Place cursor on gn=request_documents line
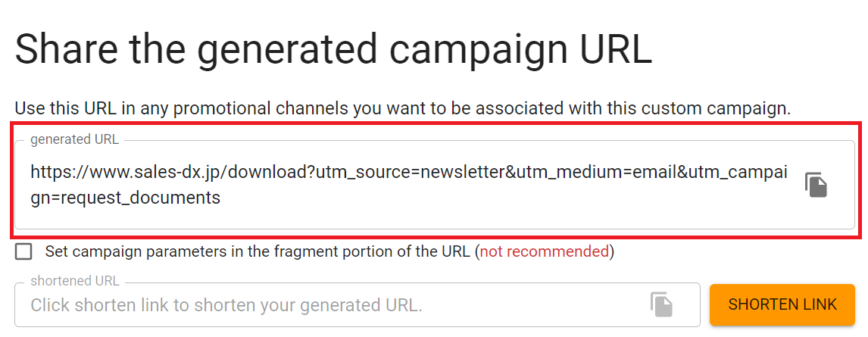The height and width of the screenshot is (337, 868). point(126,198)
